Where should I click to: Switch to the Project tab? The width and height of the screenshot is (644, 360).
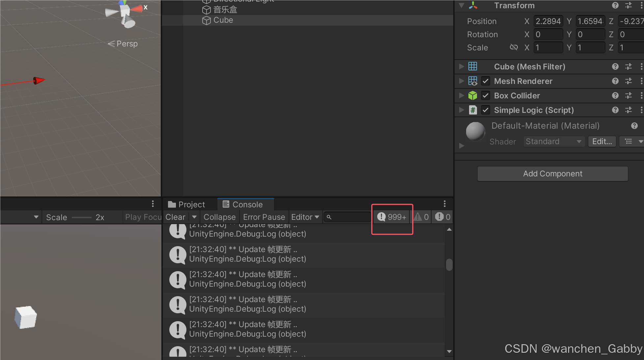click(x=187, y=204)
